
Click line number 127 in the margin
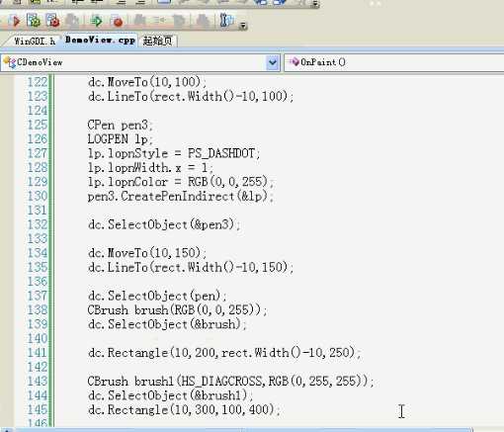click(38, 153)
